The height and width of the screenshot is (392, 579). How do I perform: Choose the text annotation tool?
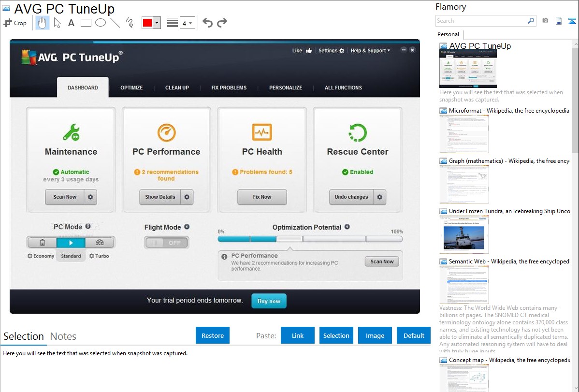point(71,23)
